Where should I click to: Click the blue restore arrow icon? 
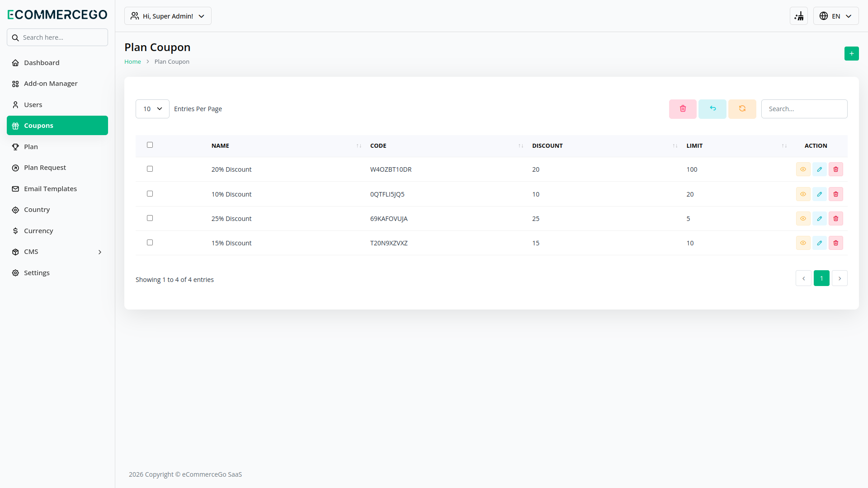coord(712,109)
